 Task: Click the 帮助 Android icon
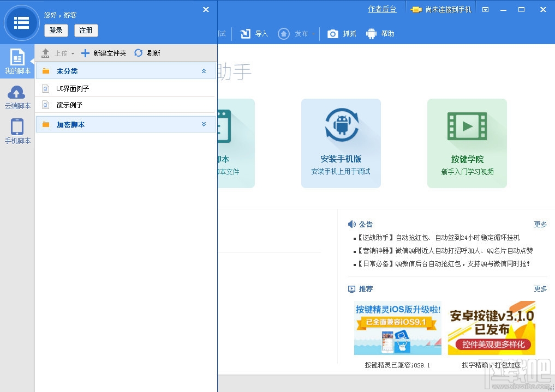(371, 34)
